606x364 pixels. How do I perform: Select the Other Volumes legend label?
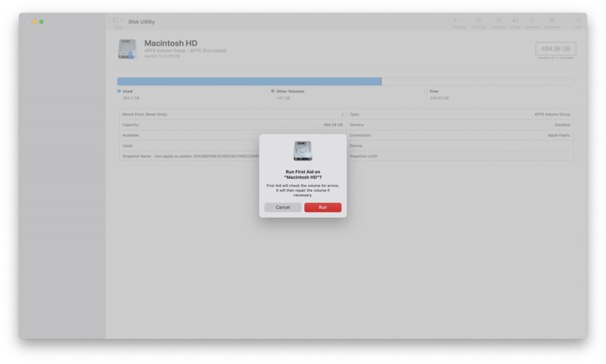coord(290,92)
